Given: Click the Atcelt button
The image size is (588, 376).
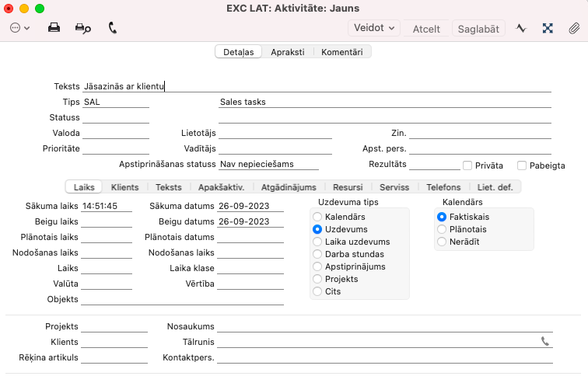Looking at the screenshot, I should 426,29.
